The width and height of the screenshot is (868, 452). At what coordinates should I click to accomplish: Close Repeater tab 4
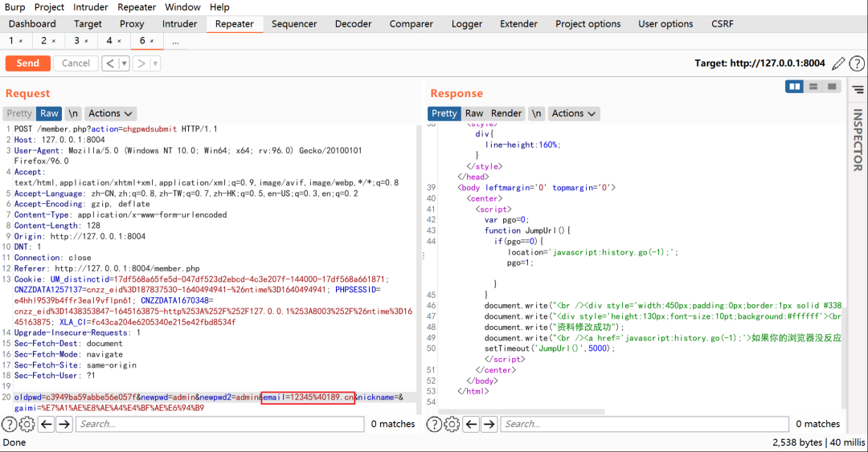119,41
